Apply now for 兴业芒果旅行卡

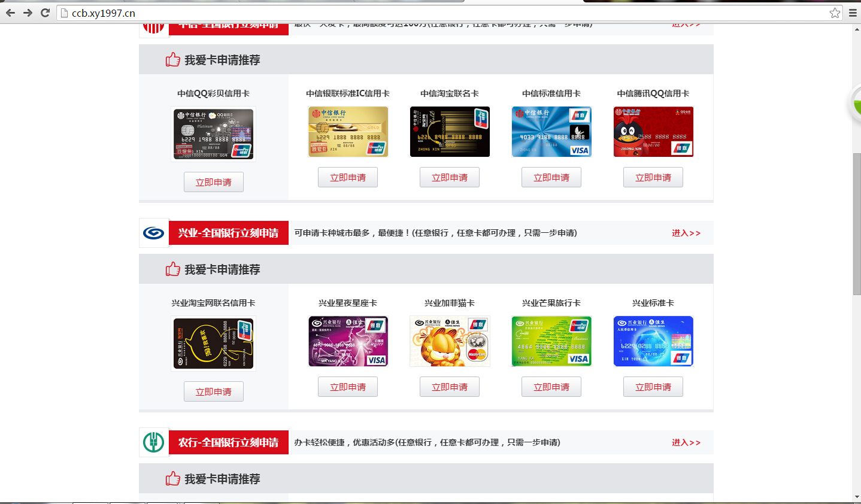tap(551, 387)
